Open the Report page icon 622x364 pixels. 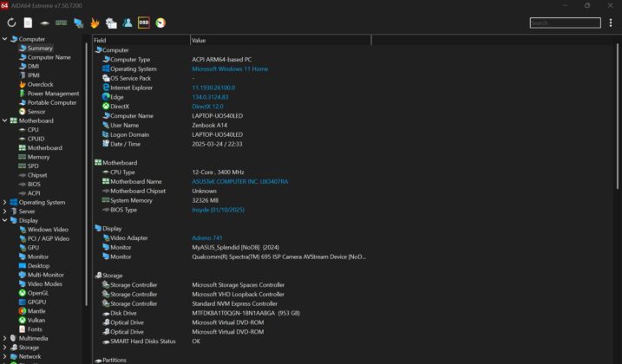(28, 23)
